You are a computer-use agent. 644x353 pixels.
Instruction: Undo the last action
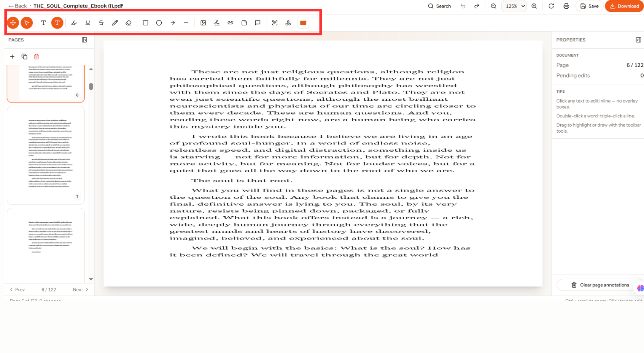[463, 6]
